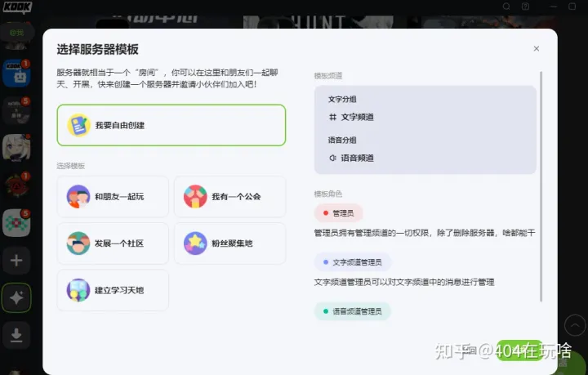The height and width of the screenshot is (375, 588).
Task: Close the server template dialog
Action: click(537, 48)
